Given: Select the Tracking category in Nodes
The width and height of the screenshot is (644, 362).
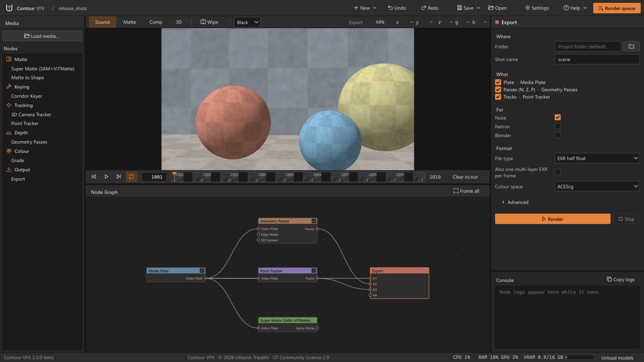Looking at the screenshot, I should [42, 105].
